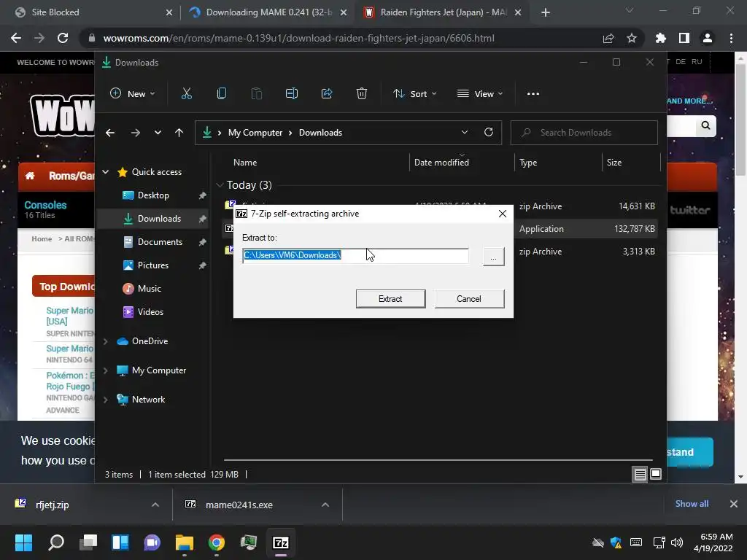
Task: Select Desktop in Quick access
Action: point(153,195)
